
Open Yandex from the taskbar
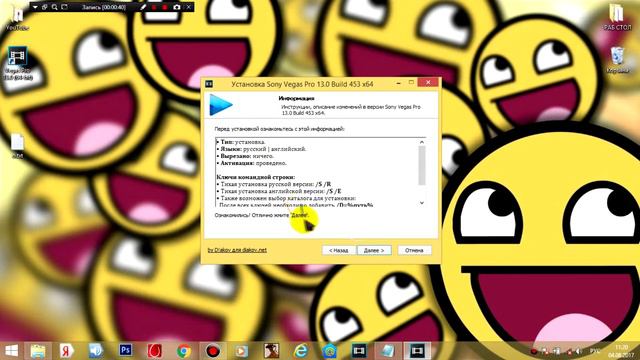pos(67,351)
